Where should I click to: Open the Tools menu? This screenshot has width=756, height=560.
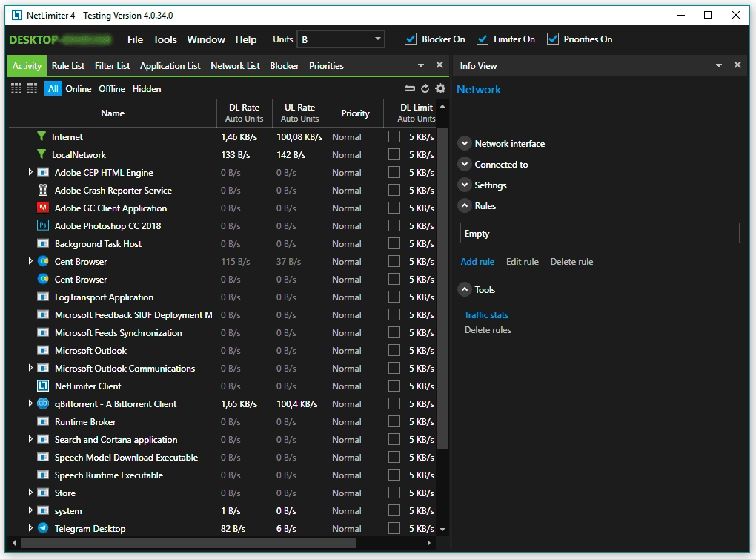165,39
